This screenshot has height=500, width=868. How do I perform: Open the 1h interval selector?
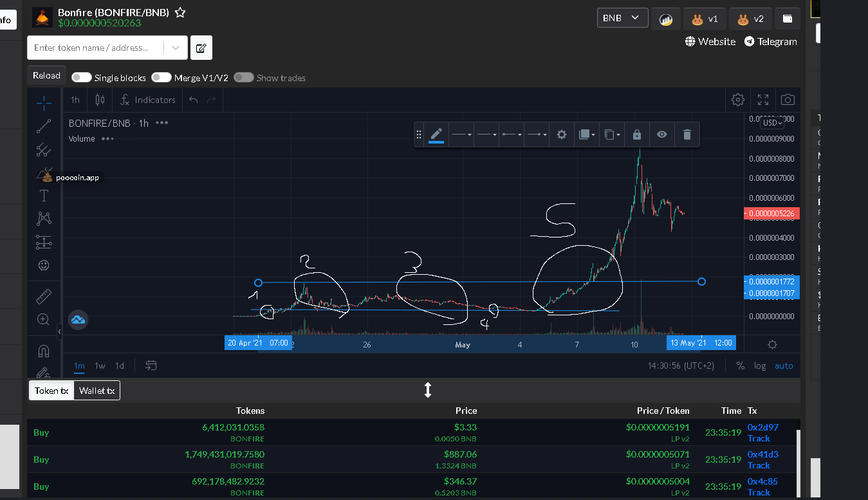(x=75, y=100)
